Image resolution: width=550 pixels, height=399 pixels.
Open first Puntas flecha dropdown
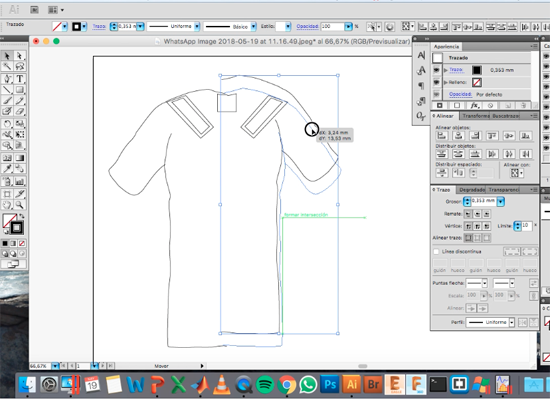click(x=484, y=283)
